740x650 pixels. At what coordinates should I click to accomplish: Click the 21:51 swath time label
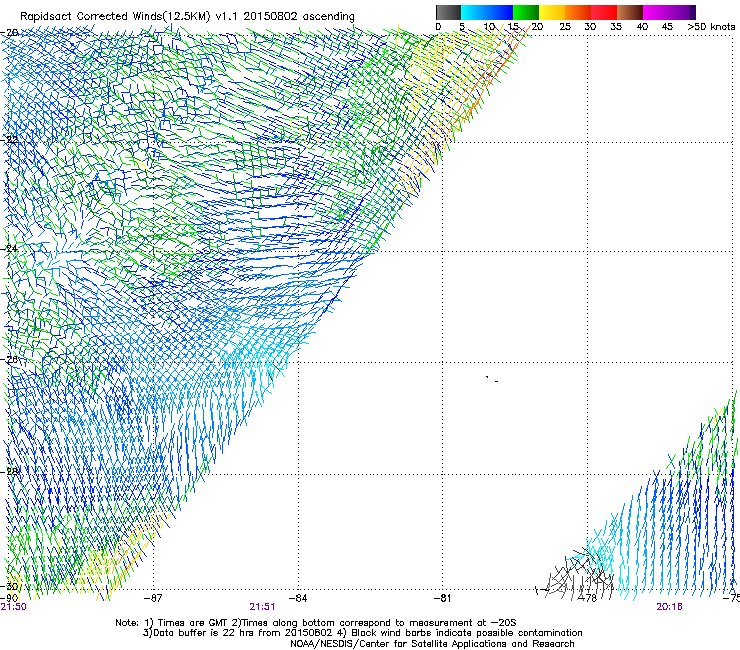(262, 607)
